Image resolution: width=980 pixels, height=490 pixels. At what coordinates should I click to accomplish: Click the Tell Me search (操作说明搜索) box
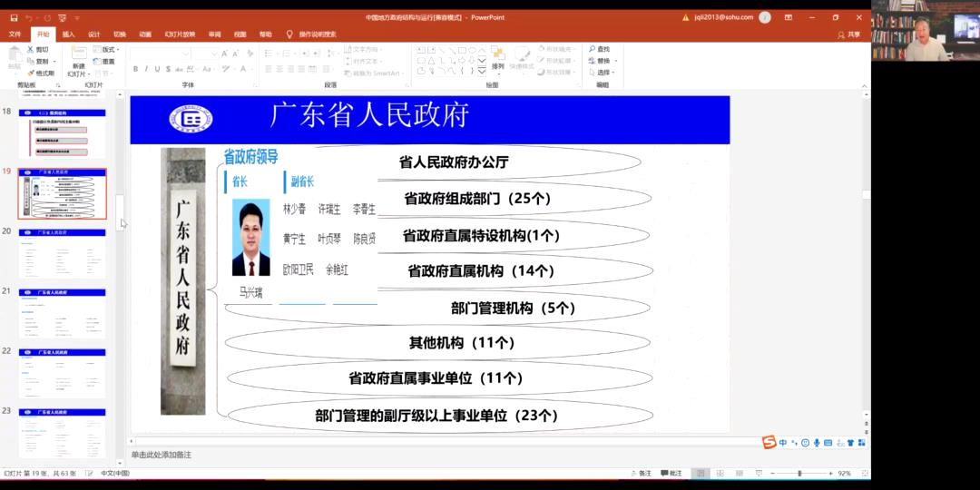click(312, 34)
